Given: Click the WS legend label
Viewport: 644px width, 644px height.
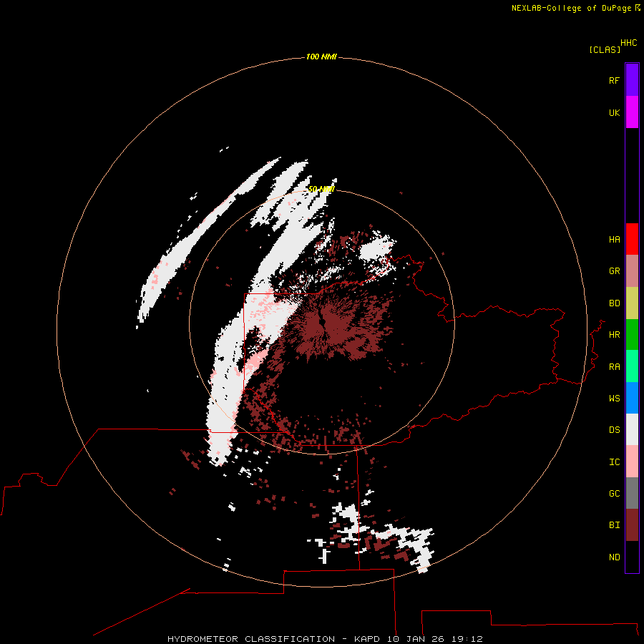Looking at the screenshot, I should pos(614,399).
